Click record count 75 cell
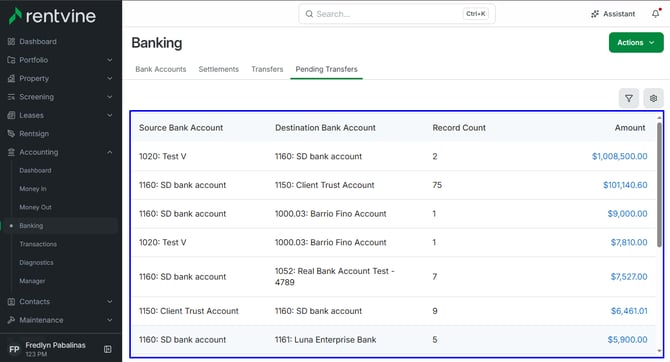Viewport: 670px width, 362px height. [x=437, y=185]
